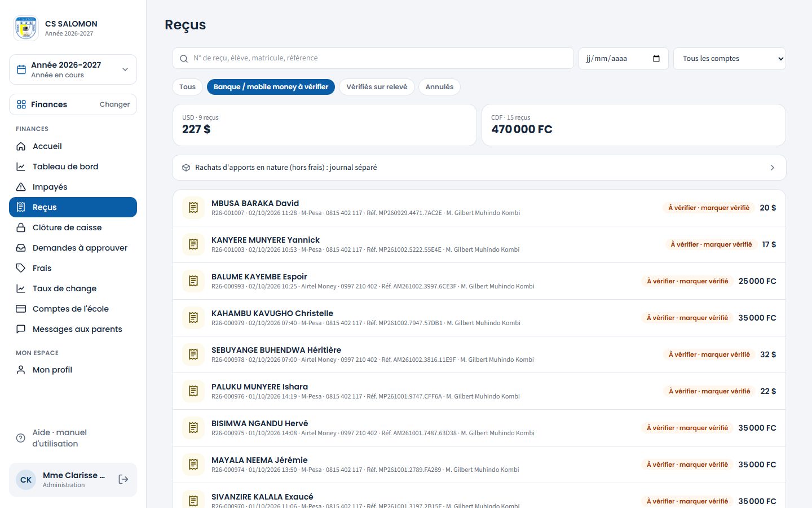Click the help circle icon for Aide manuel
Image resolution: width=812 pixels, height=508 pixels.
pos(21,438)
